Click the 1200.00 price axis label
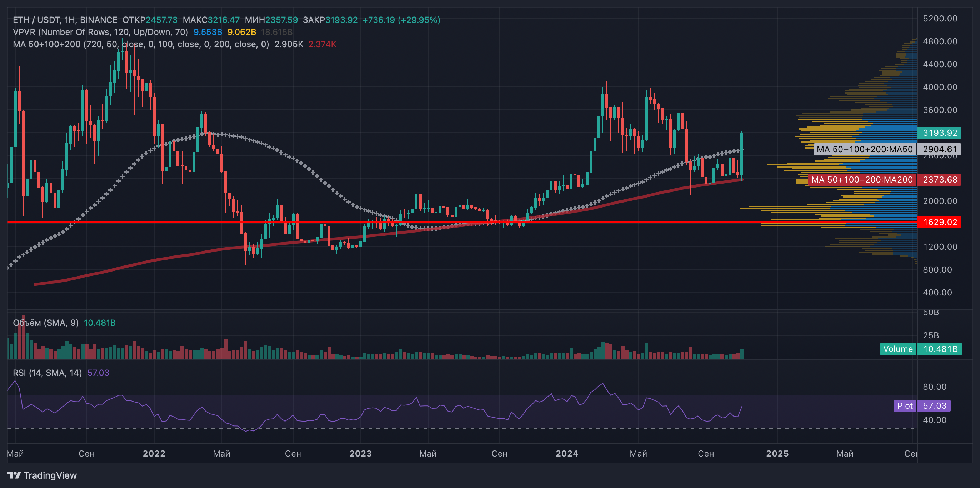The image size is (980, 488). (940, 247)
